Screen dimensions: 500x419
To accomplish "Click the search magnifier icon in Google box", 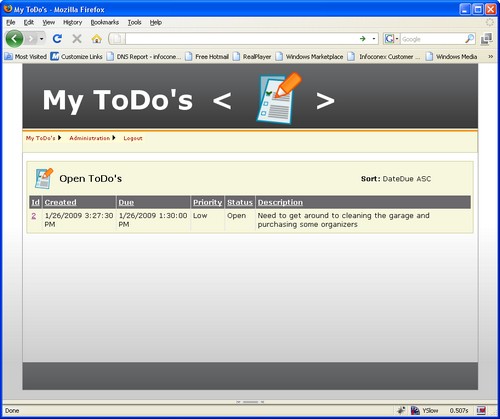I will point(469,39).
